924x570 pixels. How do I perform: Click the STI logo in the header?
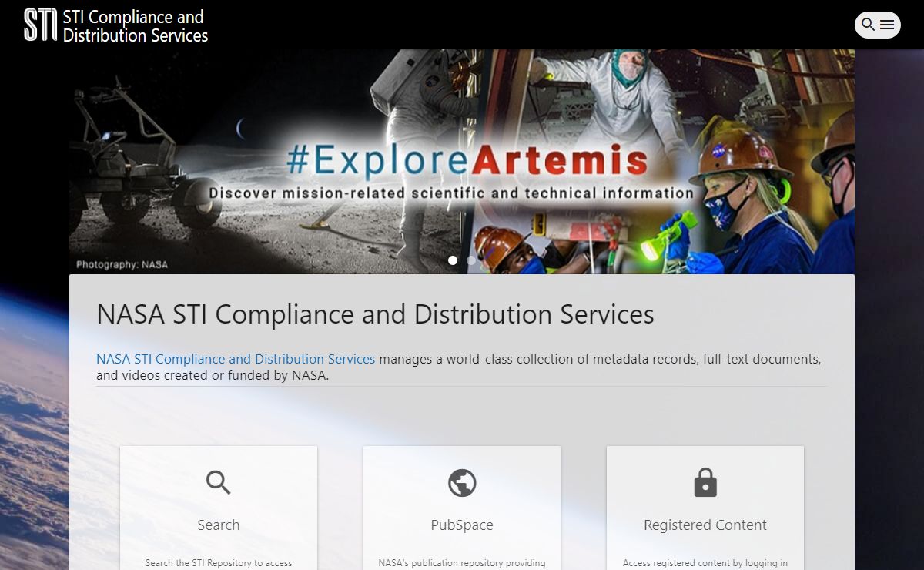(40, 25)
